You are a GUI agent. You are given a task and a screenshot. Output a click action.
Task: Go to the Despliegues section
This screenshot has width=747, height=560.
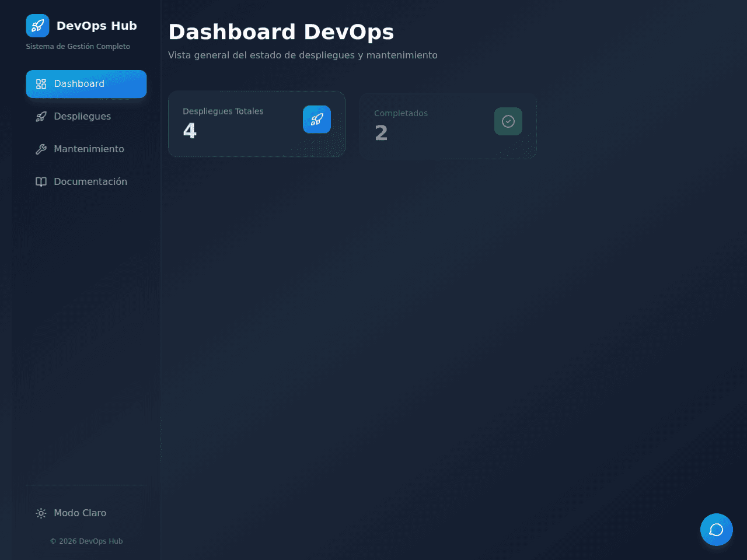point(86,117)
